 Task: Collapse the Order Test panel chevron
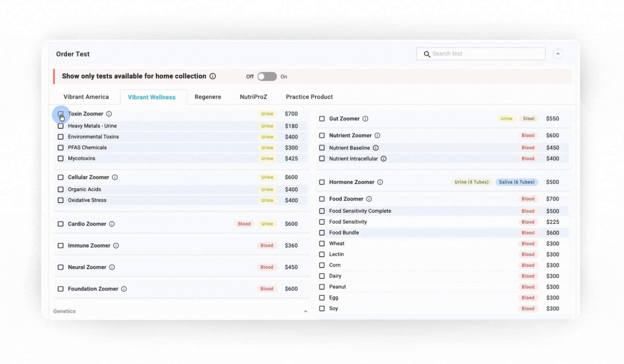(x=558, y=54)
